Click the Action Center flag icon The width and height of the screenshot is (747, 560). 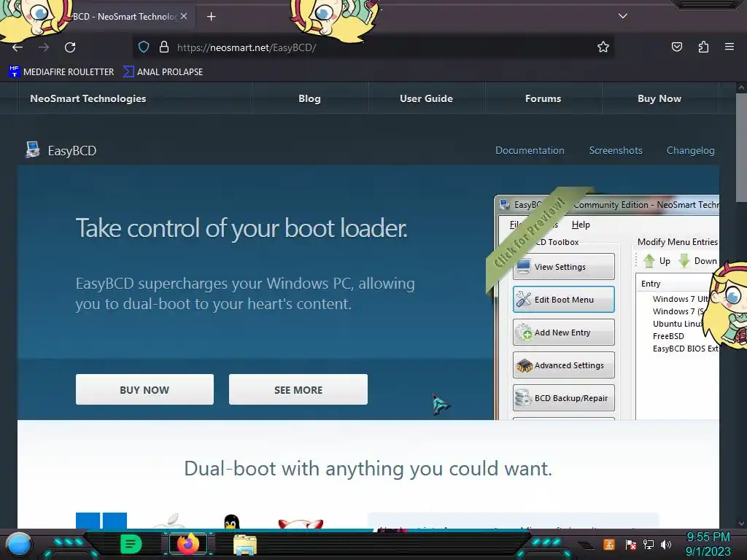[630, 545]
